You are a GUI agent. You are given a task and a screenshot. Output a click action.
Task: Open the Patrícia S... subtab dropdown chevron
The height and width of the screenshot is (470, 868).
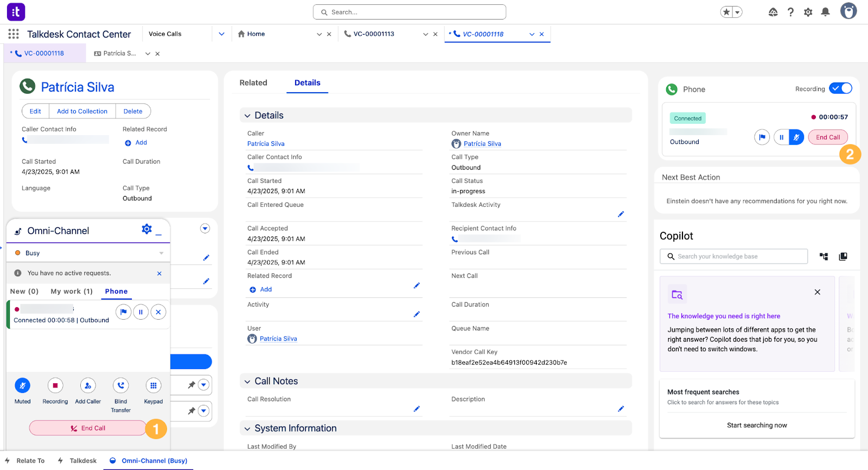pyautogui.click(x=148, y=54)
